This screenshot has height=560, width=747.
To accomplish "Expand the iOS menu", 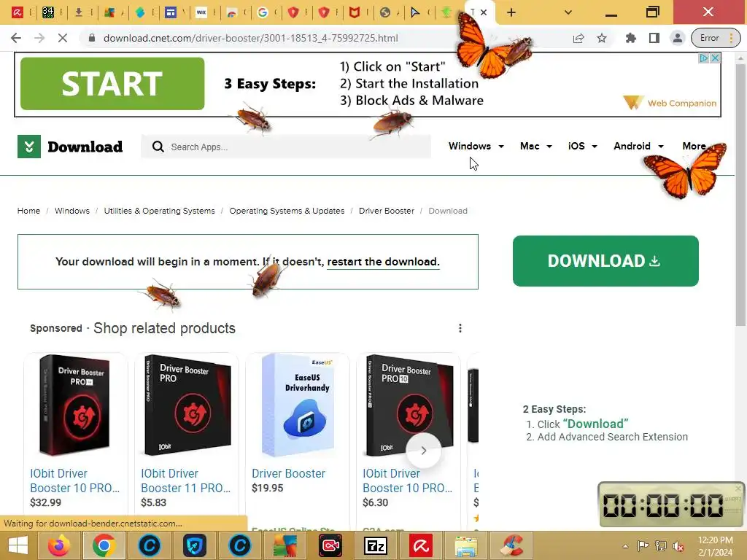I will click(582, 146).
